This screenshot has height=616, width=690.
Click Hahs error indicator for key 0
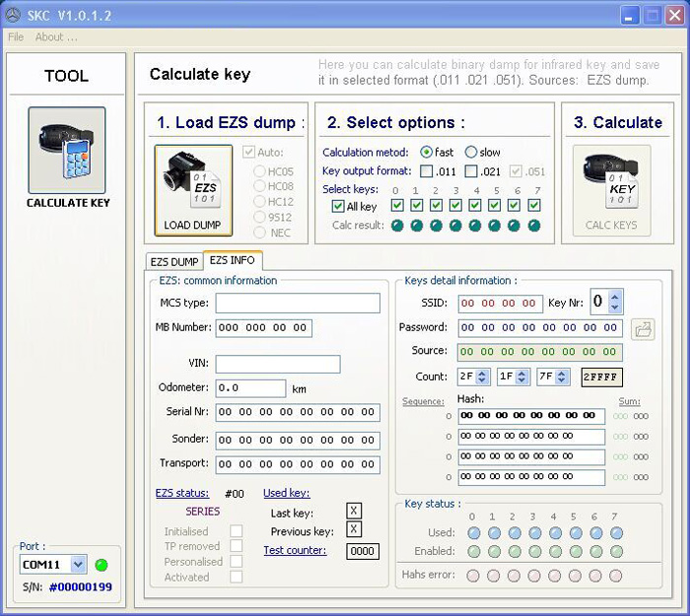tap(473, 576)
